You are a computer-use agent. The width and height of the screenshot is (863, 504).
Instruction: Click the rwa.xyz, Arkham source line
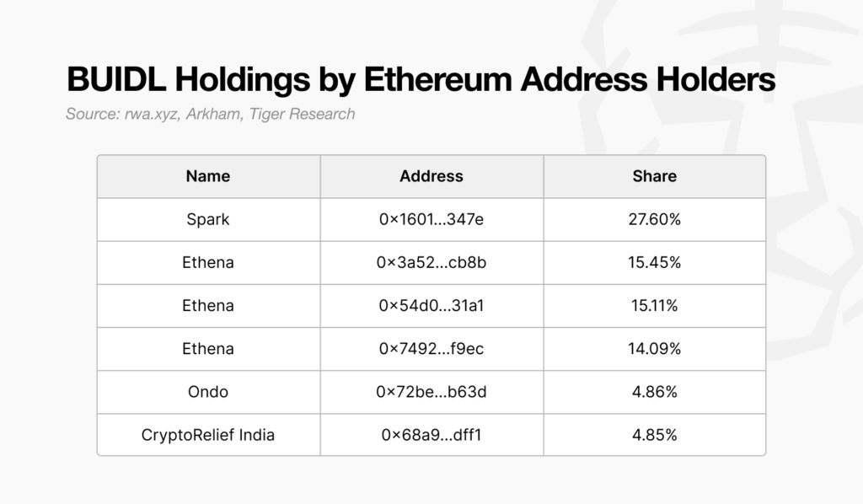(x=210, y=114)
